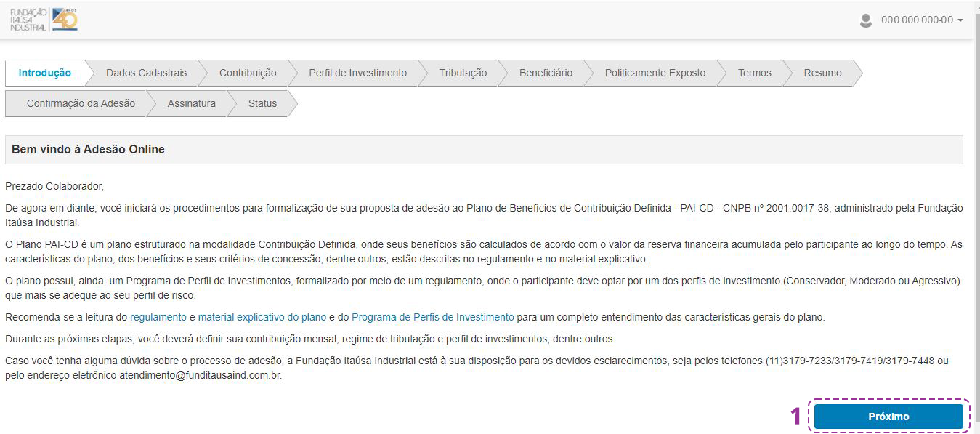The height and width of the screenshot is (434, 980).
Task: Open material explicativo do plano link
Action: tap(262, 317)
